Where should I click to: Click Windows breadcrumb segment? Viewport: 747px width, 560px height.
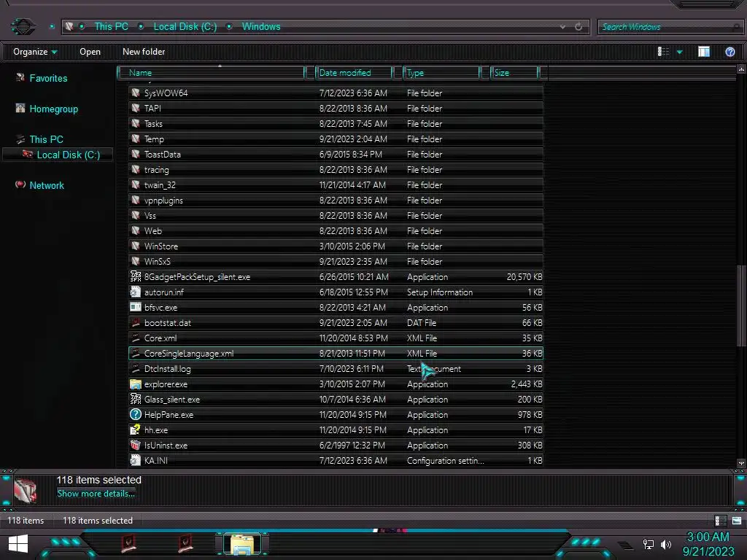tap(261, 27)
